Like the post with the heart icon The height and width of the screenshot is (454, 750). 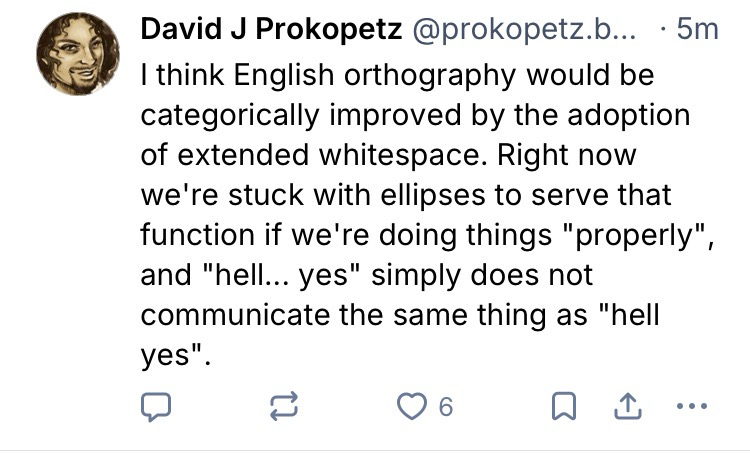(x=410, y=406)
